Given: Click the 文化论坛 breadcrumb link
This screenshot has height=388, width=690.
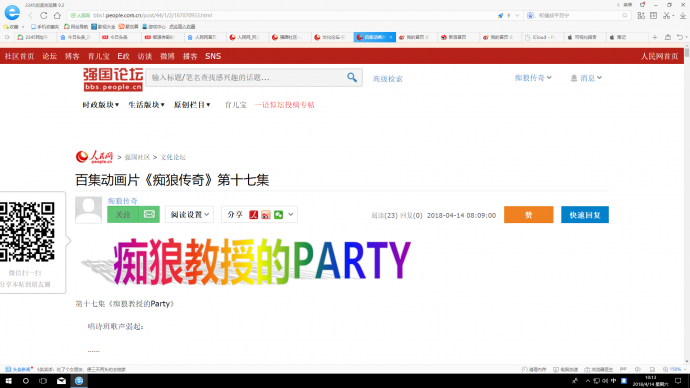Looking at the screenshot, I should [x=173, y=157].
